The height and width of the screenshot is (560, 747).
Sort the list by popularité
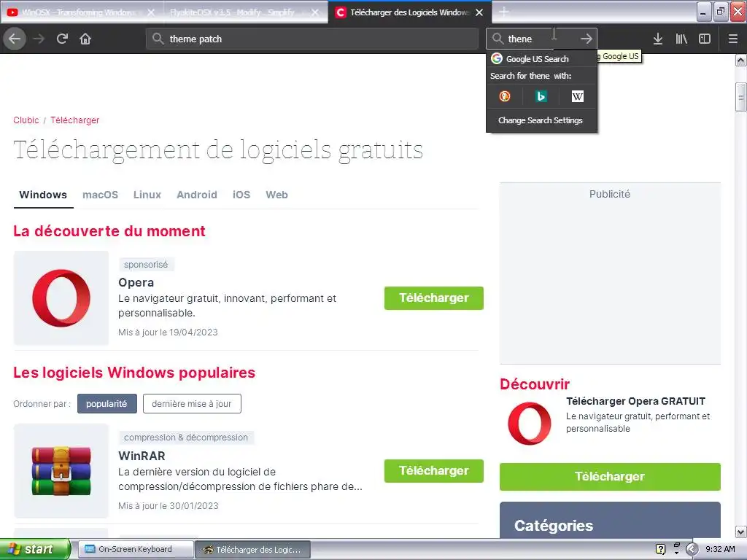point(107,404)
